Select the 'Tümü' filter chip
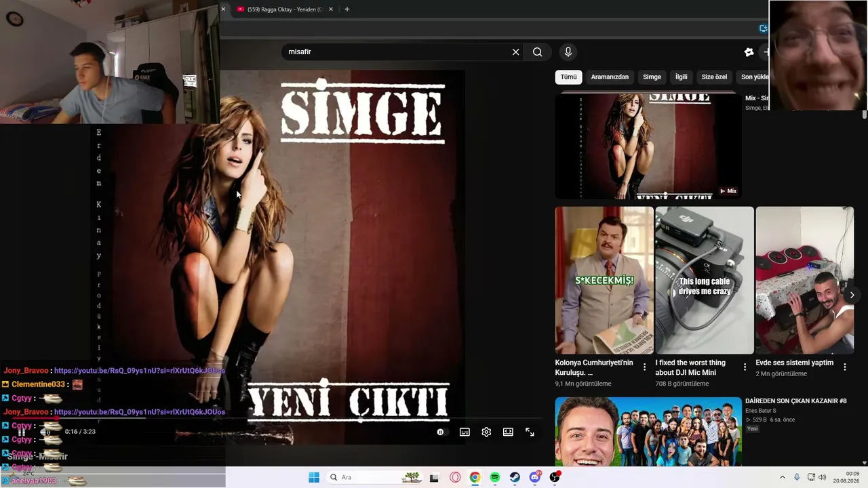This screenshot has height=488, width=868. pyautogui.click(x=568, y=77)
